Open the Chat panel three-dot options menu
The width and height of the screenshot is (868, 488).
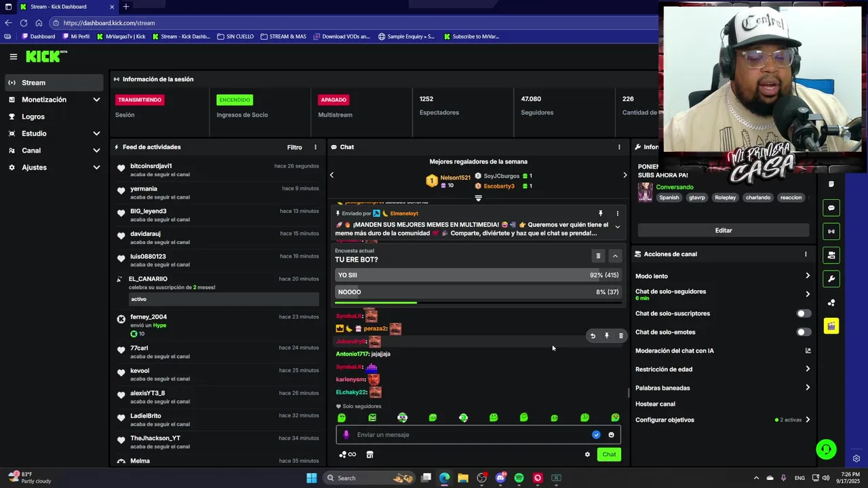(x=618, y=147)
